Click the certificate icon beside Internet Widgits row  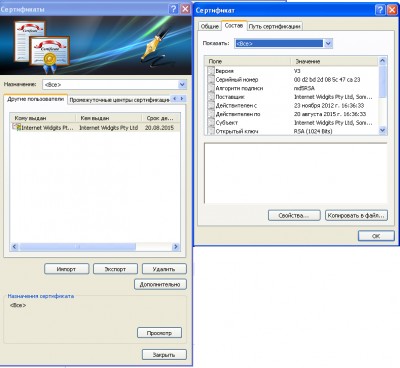17,127
